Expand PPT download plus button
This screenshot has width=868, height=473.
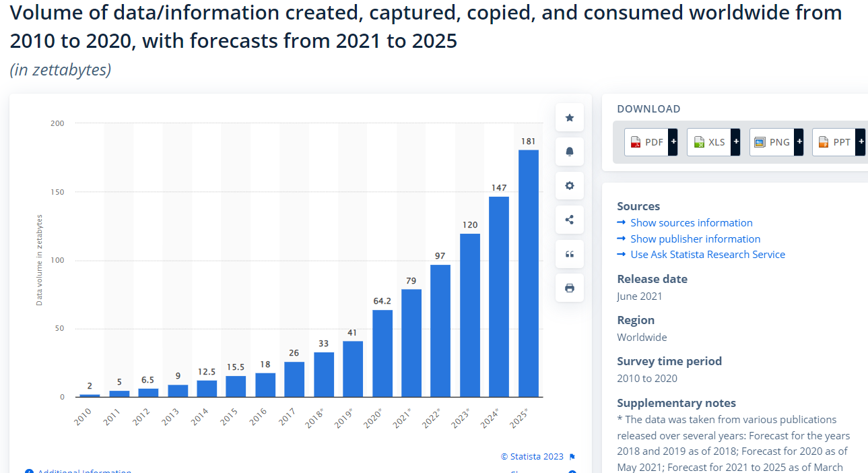pyautogui.click(x=861, y=142)
